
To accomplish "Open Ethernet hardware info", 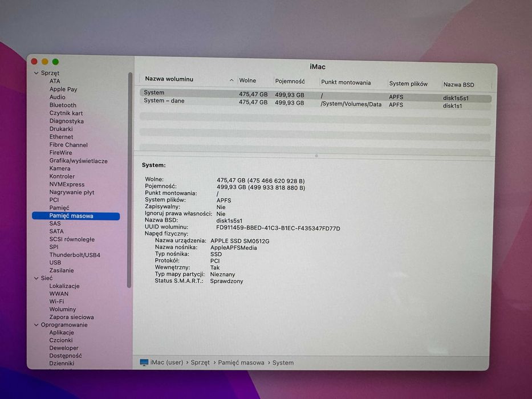I will click(x=61, y=137).
